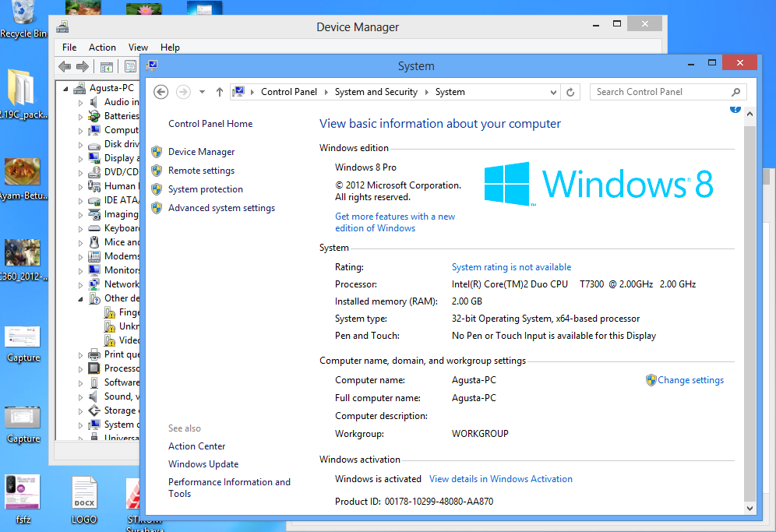Click the search magnifier in Control Panel search box
776x532 pixels.
click(x=735, y=92)
